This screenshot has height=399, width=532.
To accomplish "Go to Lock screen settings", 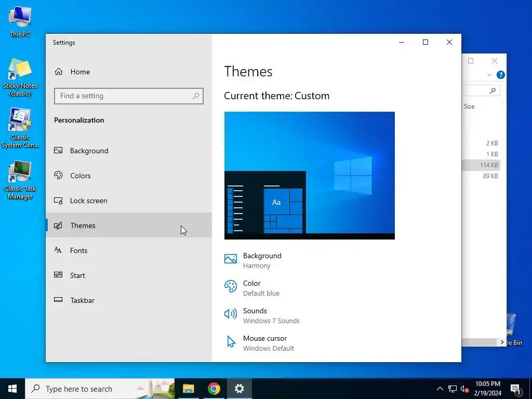I will tap(129, 201).
